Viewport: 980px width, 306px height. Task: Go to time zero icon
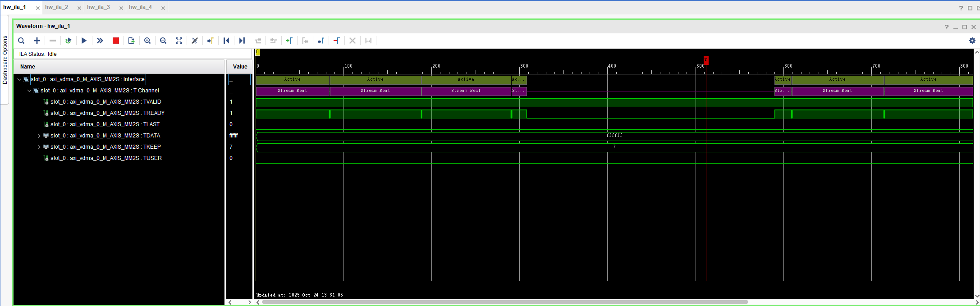point(226,41)
